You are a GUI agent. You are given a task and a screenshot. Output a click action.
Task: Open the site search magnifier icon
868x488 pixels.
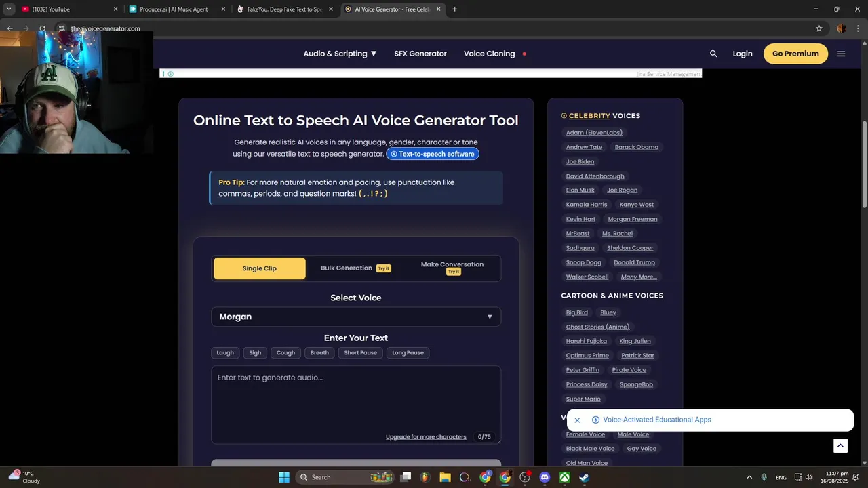tap(713, 54)
